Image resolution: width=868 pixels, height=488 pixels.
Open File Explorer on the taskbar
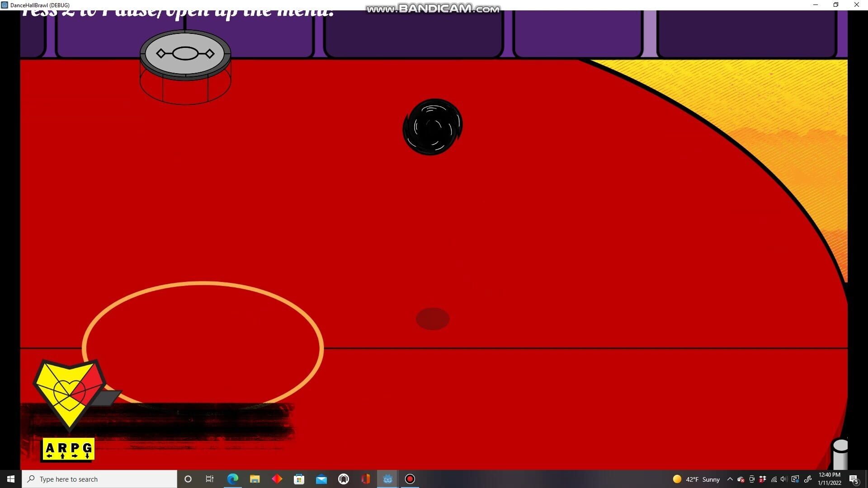tap(255, 479)
